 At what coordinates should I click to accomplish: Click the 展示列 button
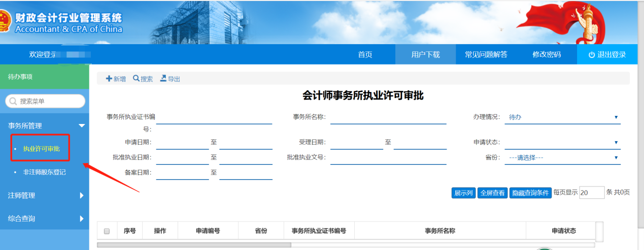click(463, 193)
